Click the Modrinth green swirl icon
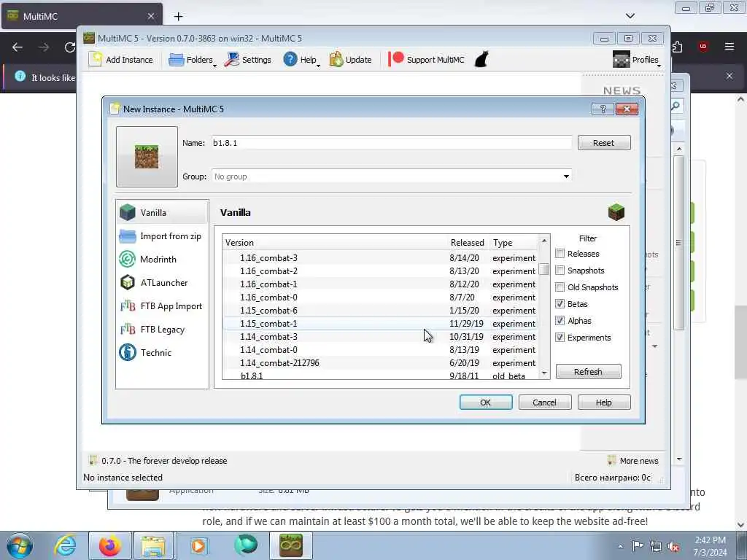 pos(128,259)
